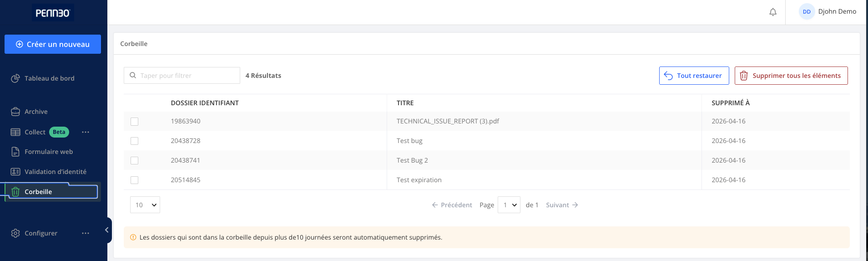Click the Penneo logo

tap(53, 13)
